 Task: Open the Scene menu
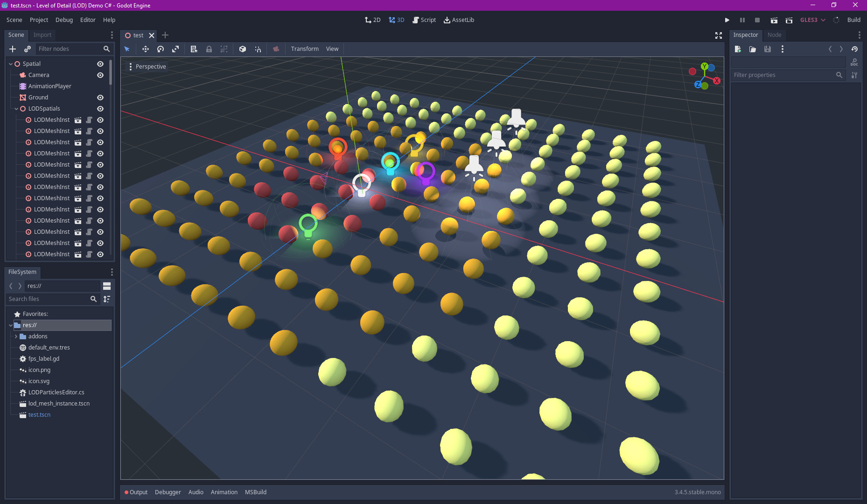(14, 20)
